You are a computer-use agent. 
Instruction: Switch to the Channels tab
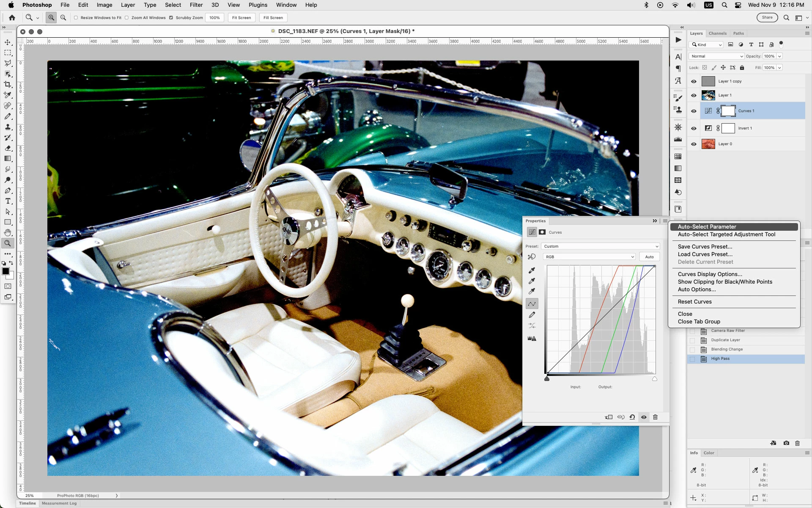(717, 33)
